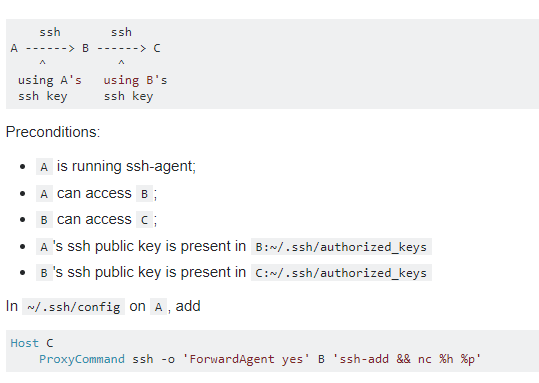Click 'B:~/.ssh/authorized_keys' code snippet
Viewport: 539px width, 383px height.
click(341, 247)
